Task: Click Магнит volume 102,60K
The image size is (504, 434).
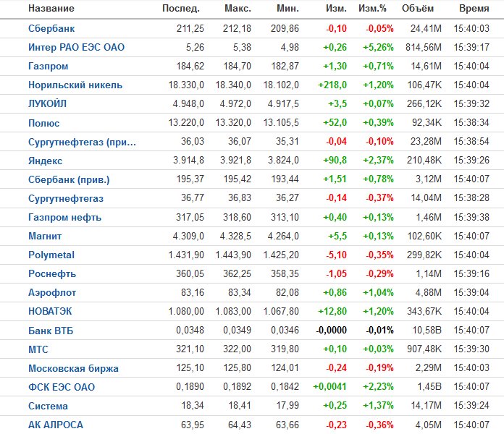Action: 424,236
